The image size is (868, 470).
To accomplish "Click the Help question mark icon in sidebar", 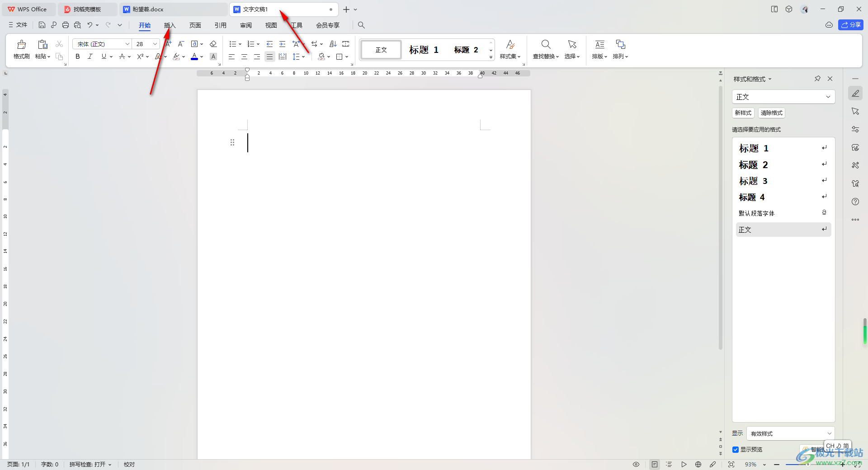I will point(855,202).
